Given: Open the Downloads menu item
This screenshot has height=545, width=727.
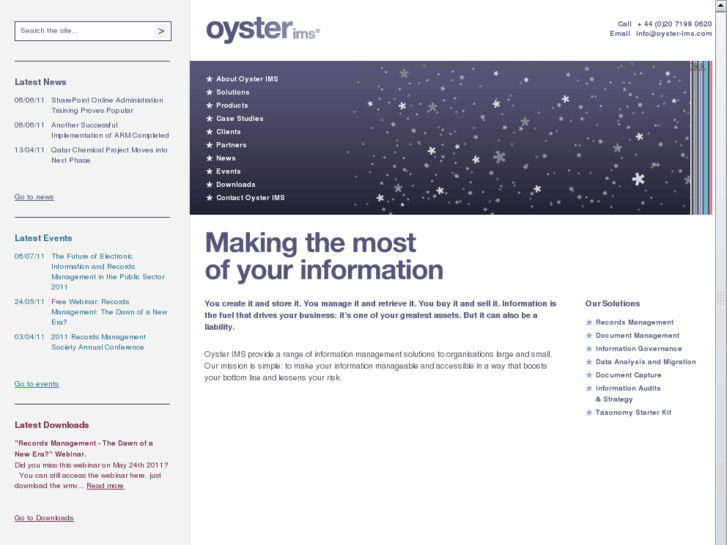Looking at the screenshot, I should 236,185.
